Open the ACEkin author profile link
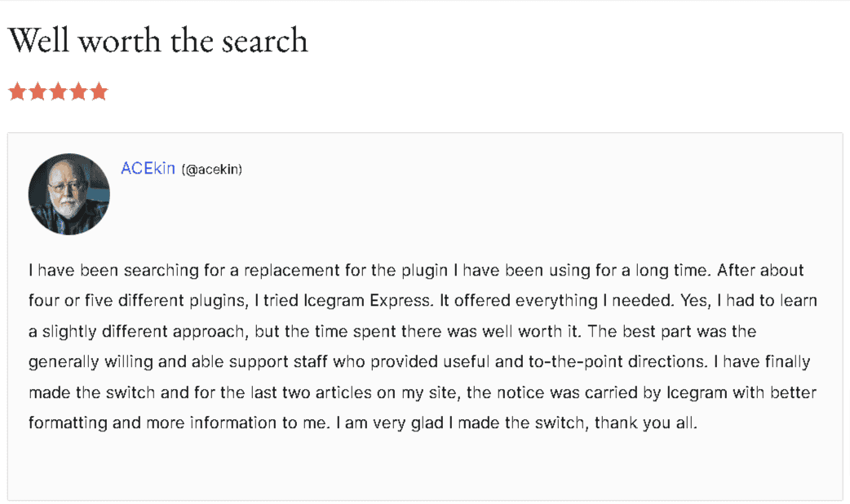This screenshot has height=504, width=850. pyautogui.click(x=148, y=169)
